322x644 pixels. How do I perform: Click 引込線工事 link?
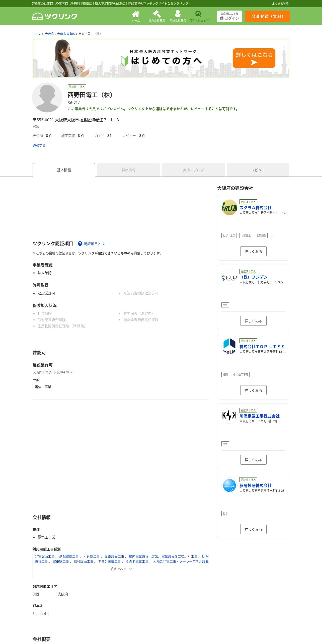92,556
